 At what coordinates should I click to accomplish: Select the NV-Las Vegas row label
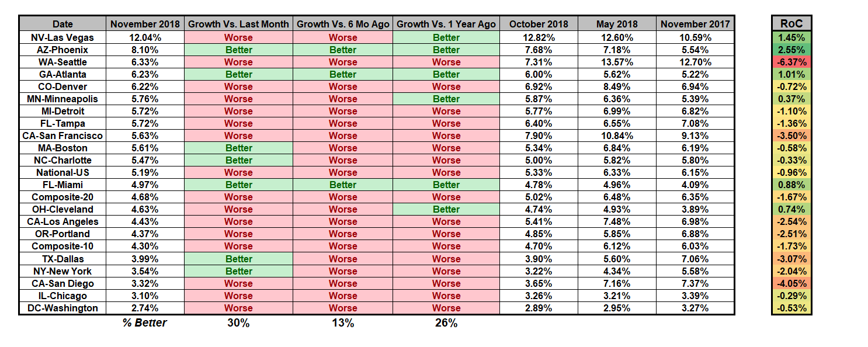point(63,37)
